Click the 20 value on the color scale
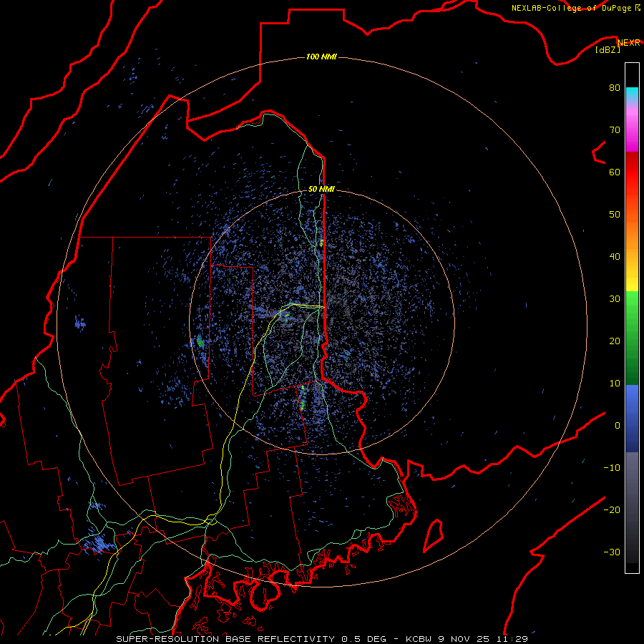Screen dimensions: 644x644 click(615, 341)
